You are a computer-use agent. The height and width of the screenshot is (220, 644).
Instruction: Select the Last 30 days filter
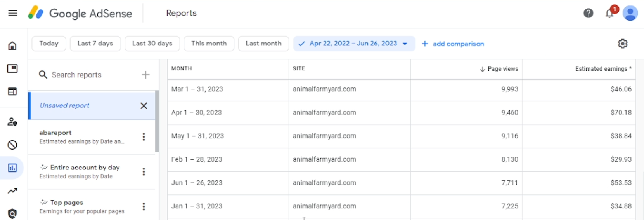(x=152, y=44)
